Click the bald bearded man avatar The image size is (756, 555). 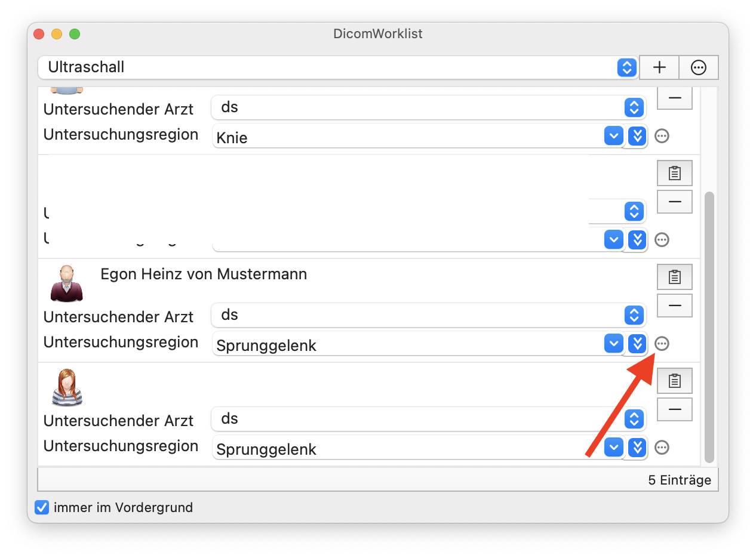point(66,283)
